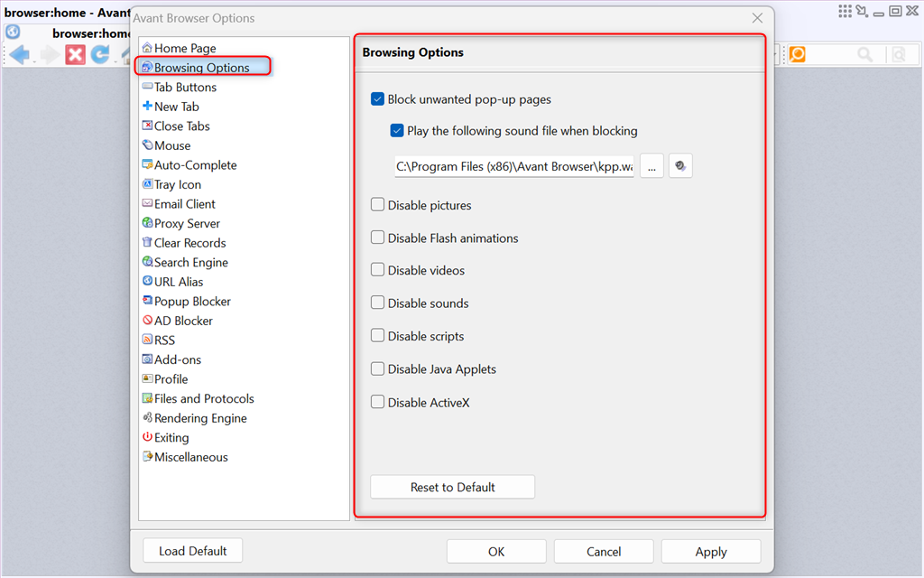This screenshot has width=924, height=578.
Task: Click the find-in-page icon beside search box
Action: click(x=899, y=55)
